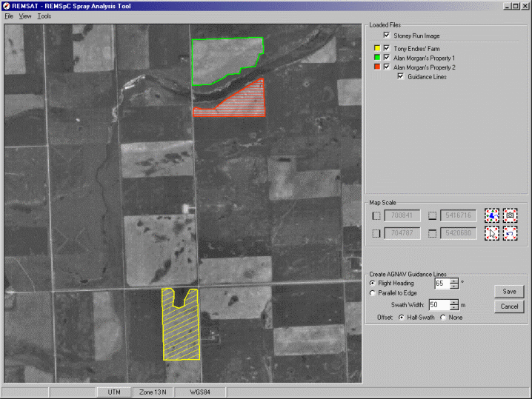The height and width of the screenshot is (399, 532).
Task: Decrease Flight Heading with down arrow
Action: (453, 286)
